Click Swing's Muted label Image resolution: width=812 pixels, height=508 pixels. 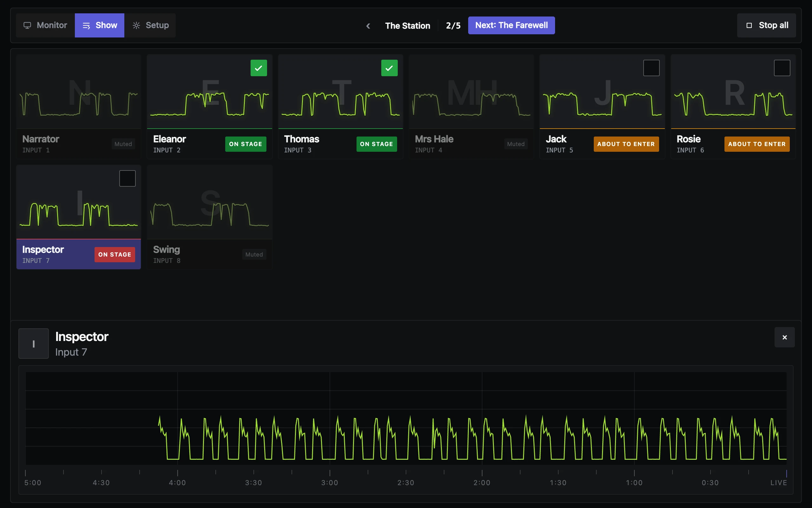[254, 255]
